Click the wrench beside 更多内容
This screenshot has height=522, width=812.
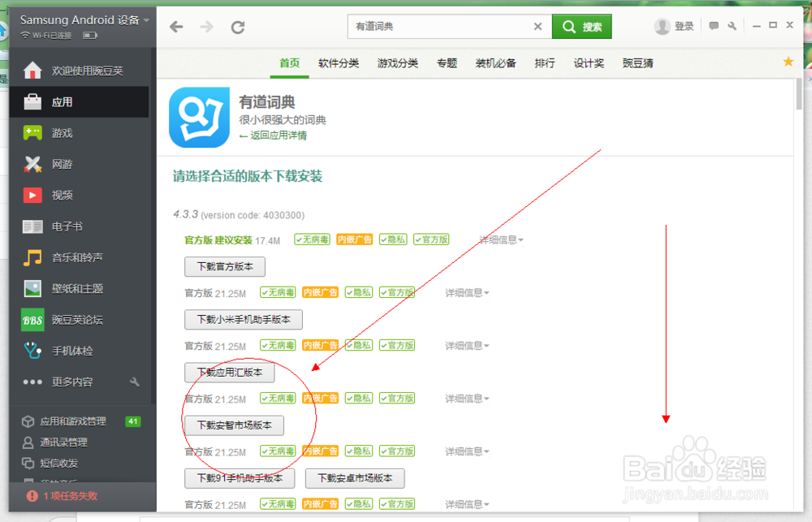point(135,382)
